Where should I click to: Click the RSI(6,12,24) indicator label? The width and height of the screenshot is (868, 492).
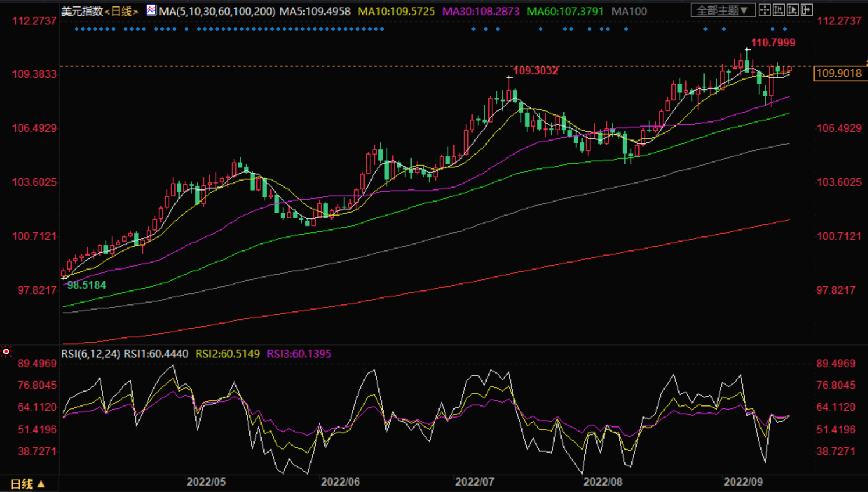[x=91, y=354]
